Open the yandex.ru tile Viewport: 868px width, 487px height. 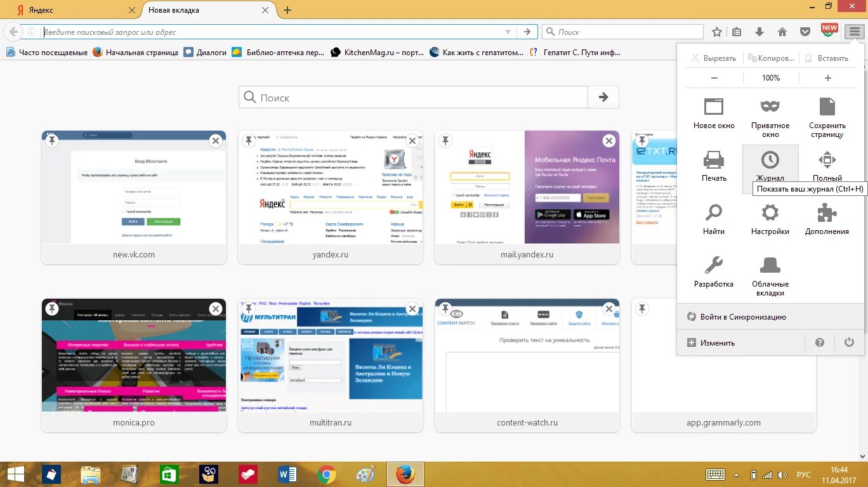pos(331,197)
